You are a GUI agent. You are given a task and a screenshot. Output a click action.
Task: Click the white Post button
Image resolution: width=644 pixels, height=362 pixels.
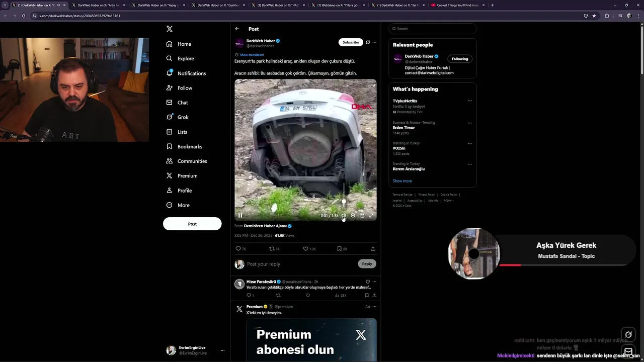pos(192,224)
